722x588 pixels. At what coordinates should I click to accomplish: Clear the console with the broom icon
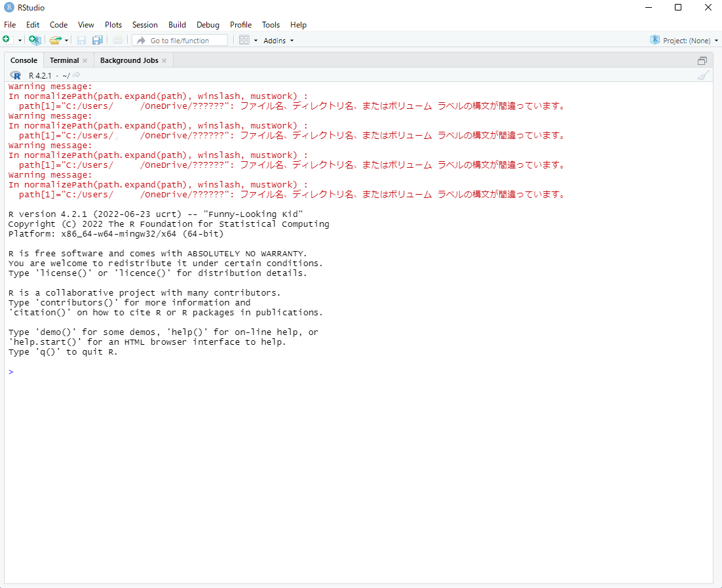point(703,75)
